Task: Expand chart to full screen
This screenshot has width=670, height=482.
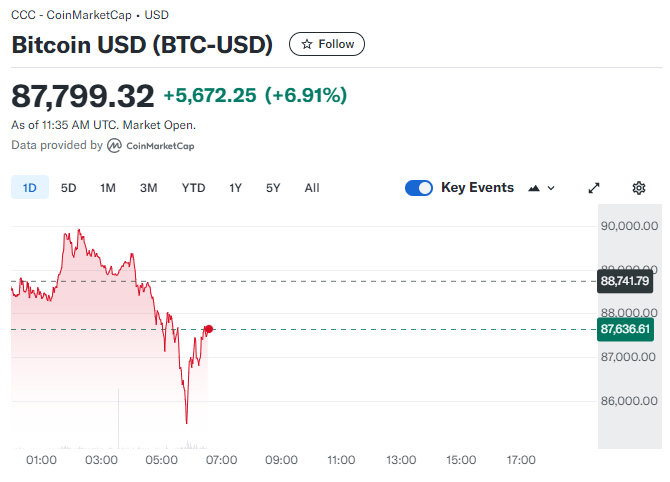Action: click(593, 188)
